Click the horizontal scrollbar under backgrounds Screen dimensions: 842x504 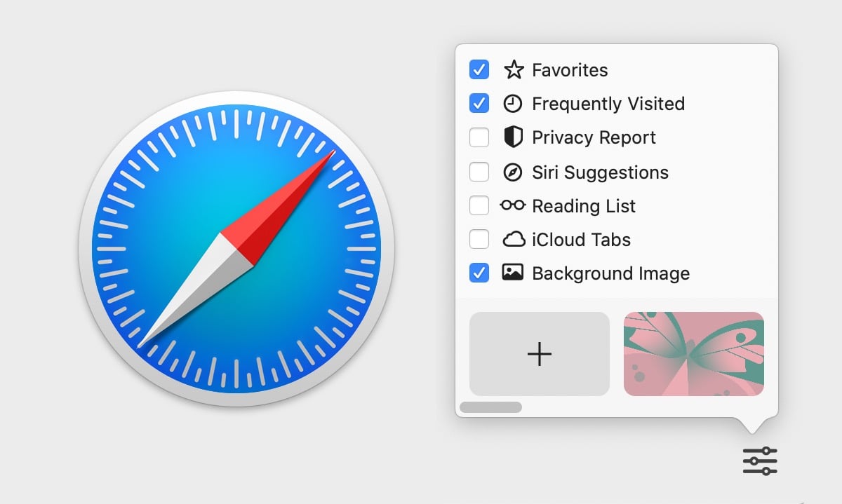(x=490, y=407)
